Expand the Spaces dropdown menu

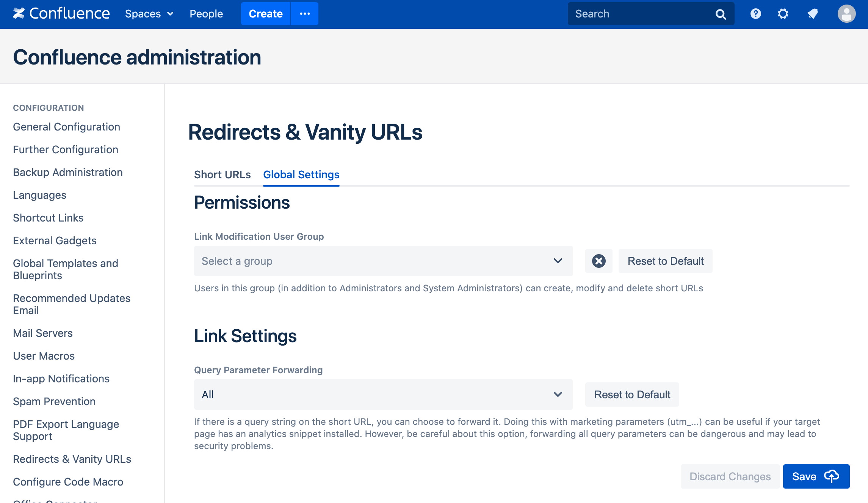[149, 14]
